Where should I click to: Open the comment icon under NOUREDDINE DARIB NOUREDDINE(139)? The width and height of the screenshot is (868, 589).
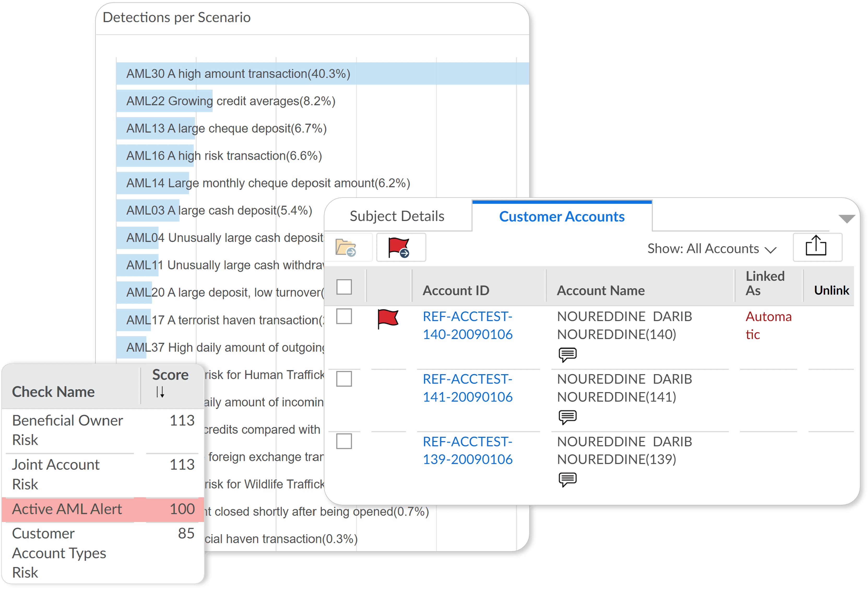pyautogui.click(x=568, y=479)
